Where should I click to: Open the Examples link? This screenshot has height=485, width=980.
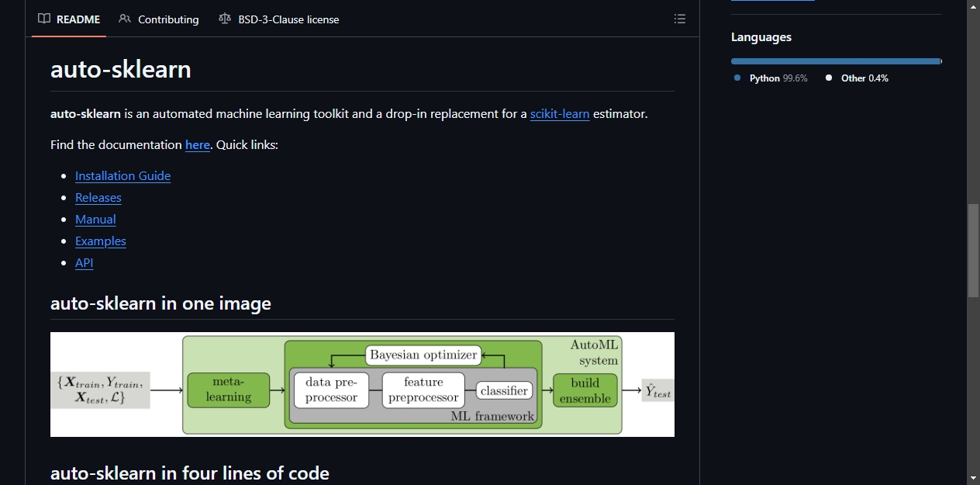[101, 241]
